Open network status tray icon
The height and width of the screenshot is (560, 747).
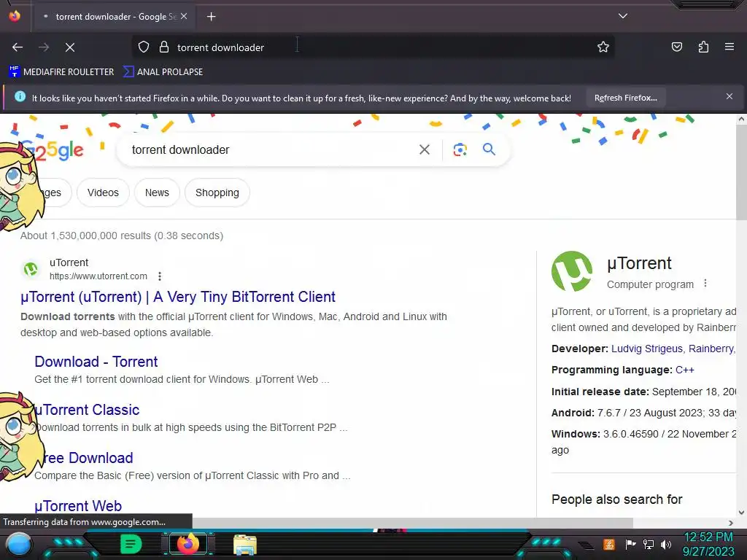click(x=649, y=544)
